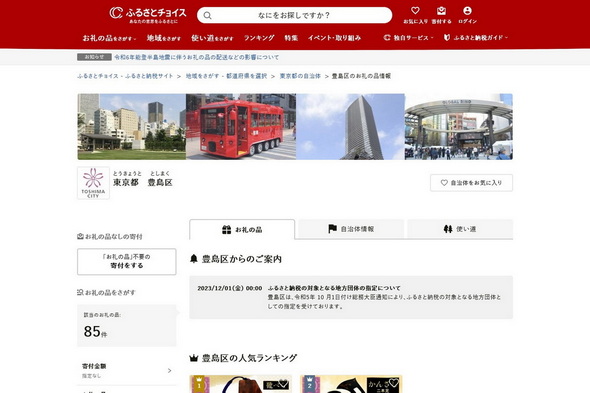Screen dimensions: 590x393
Task: Open 地域をさがす - 都道府県を選択 breadcrumb
Action: pyautogui.click(x=227, y=76)
